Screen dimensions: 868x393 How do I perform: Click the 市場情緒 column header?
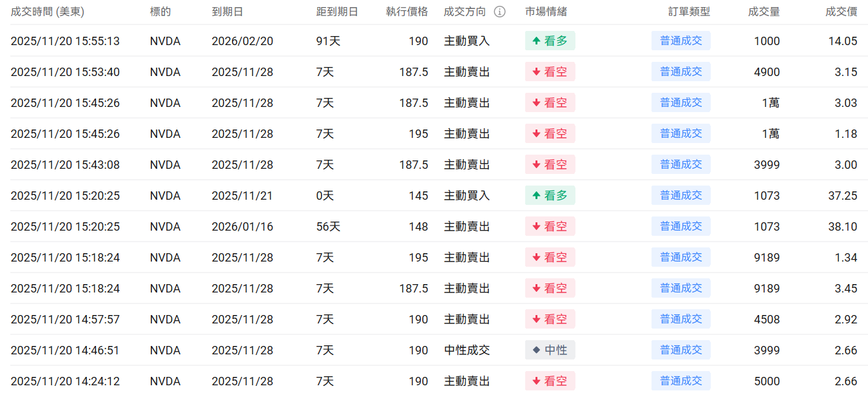tap(546, 12)
